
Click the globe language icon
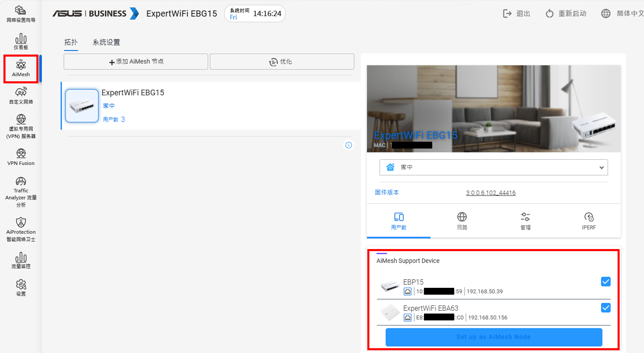point(606,13)
